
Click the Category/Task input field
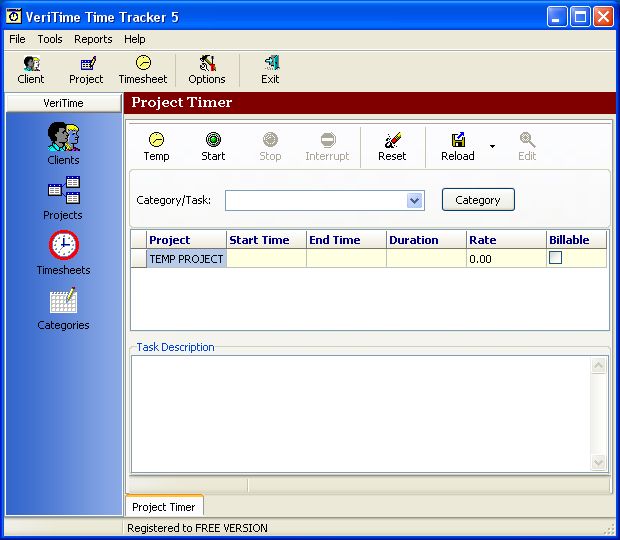tap(316, 200)
